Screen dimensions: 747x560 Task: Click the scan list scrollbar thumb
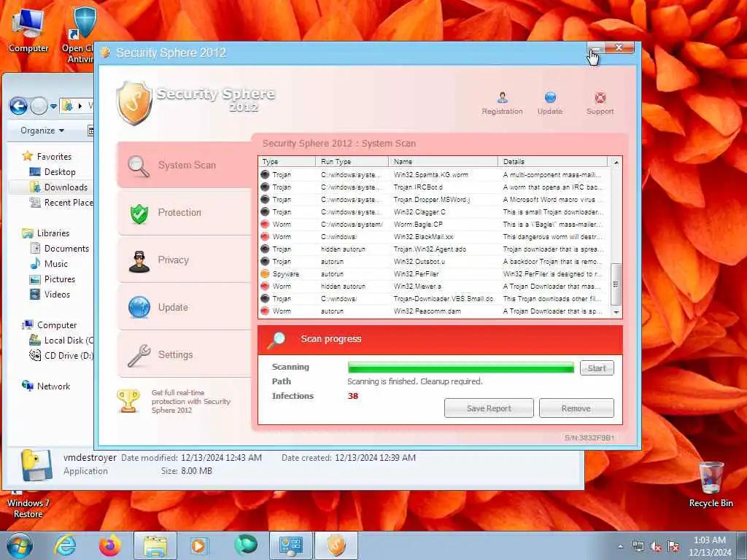[616, 284]
